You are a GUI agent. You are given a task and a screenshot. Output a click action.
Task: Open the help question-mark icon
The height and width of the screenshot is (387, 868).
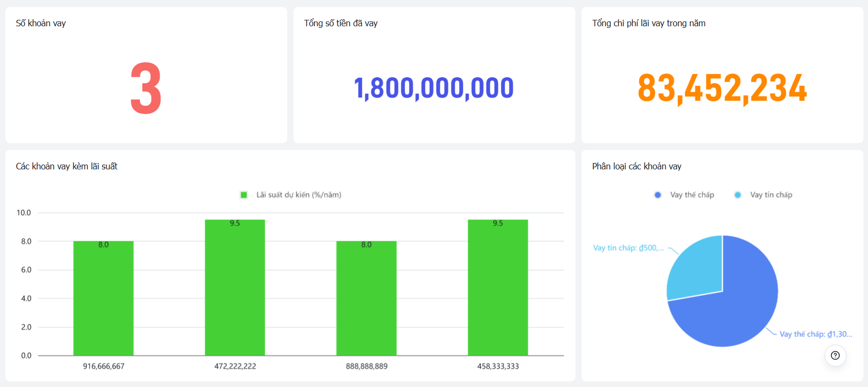(x=835, y=355)
